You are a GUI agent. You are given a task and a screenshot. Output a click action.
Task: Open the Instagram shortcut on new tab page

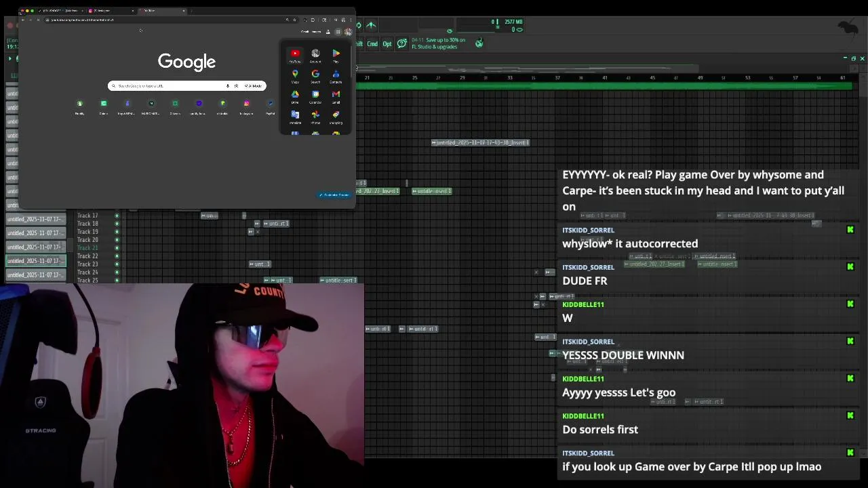coord(246,106)
